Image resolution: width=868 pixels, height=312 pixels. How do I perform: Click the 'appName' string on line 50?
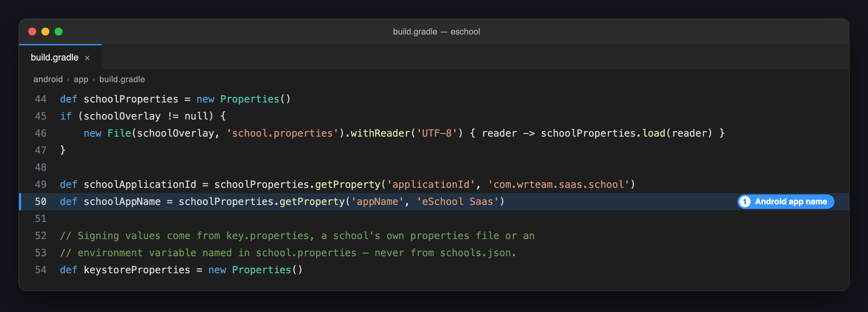(377, 202)
